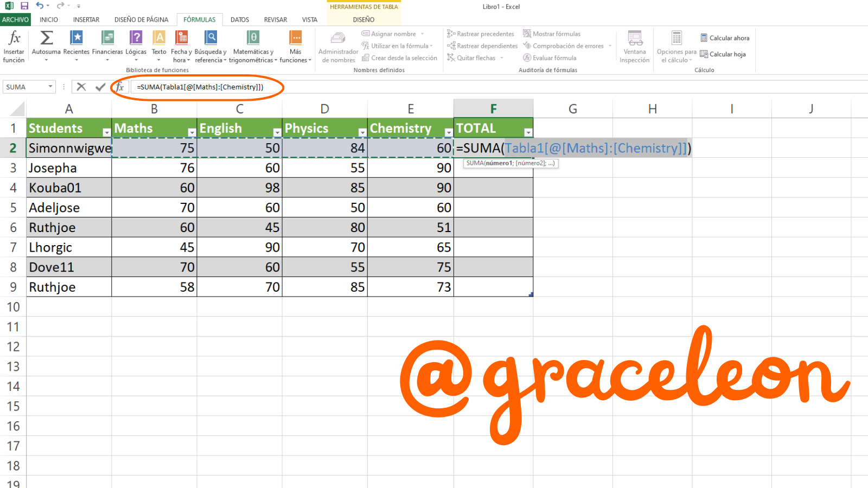
Task: Open the Maths column filter dropdown
Action: [x=192, y=132]
